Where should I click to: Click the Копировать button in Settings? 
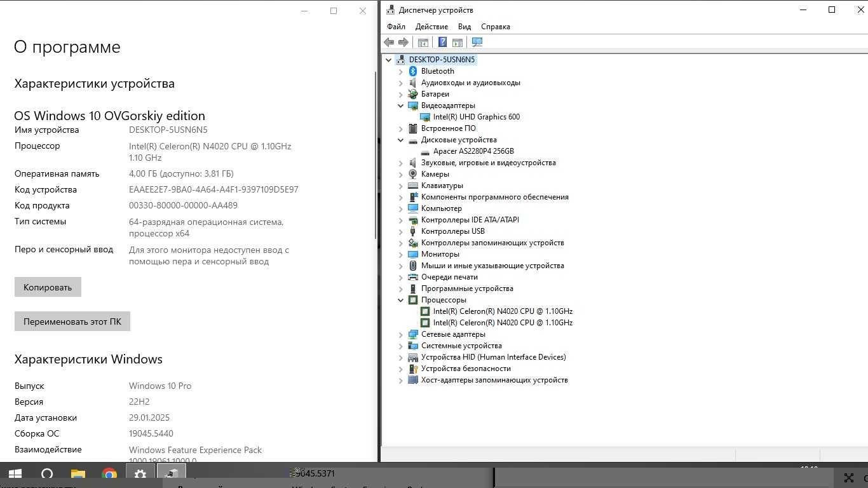coord(48,287)
